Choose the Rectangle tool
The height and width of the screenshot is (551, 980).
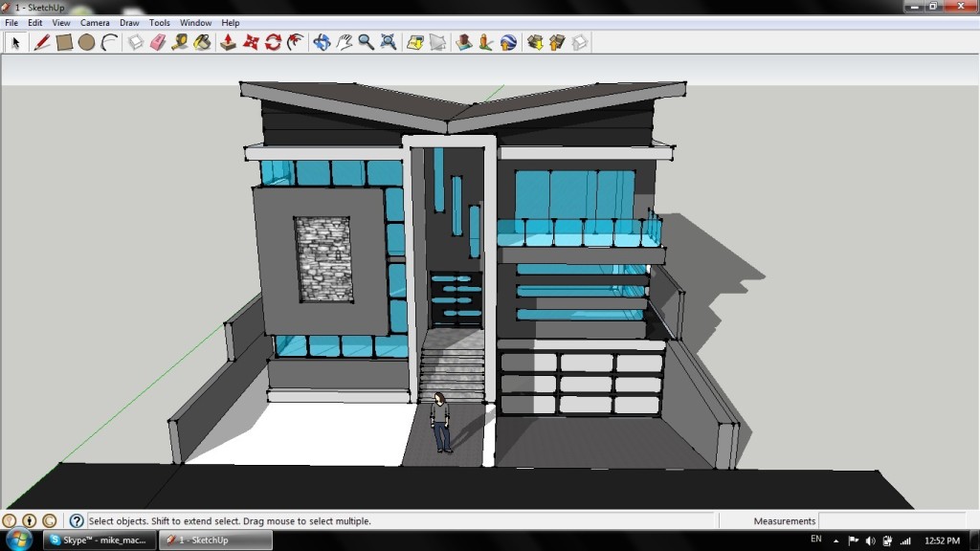(x=65, y=42)
